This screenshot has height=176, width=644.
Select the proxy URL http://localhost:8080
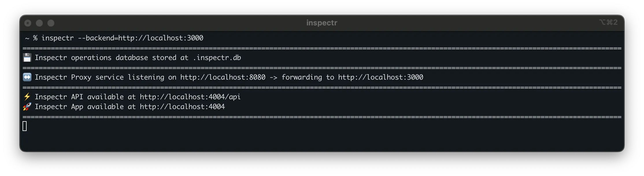click(x=222, y=77)
